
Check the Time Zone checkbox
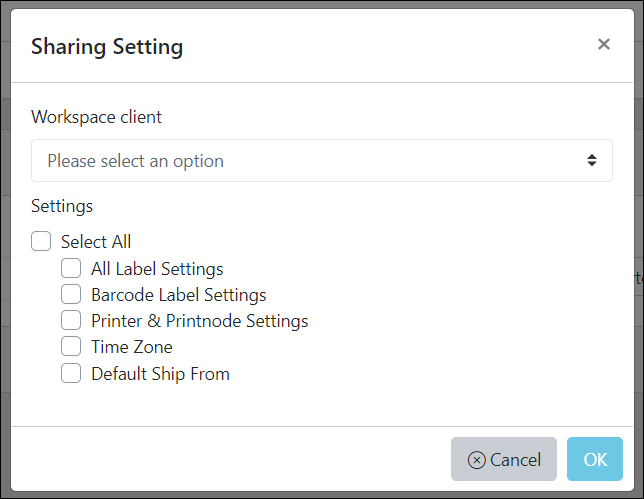click(x=71, y=346)
